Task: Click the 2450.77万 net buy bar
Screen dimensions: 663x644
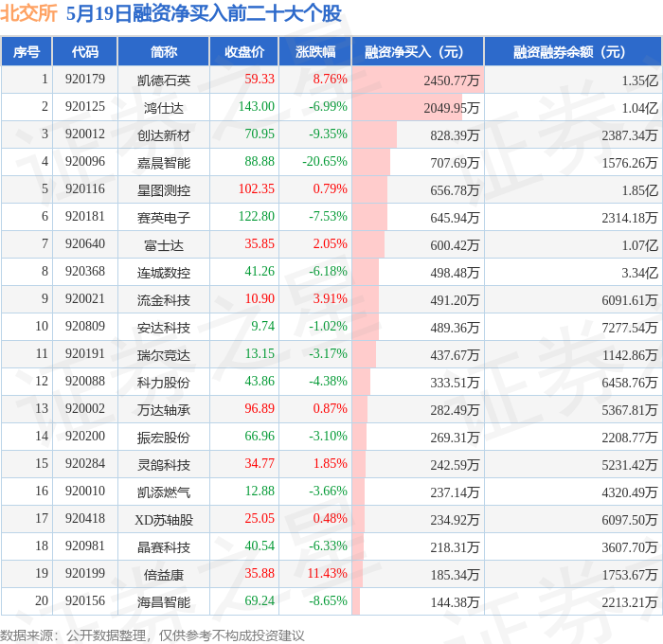Action: click(418, 80)
